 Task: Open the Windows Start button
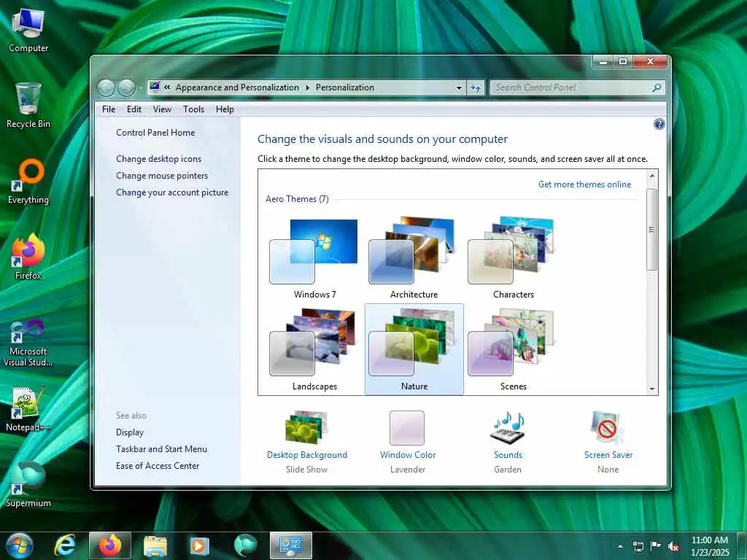(x=20, y=545)
